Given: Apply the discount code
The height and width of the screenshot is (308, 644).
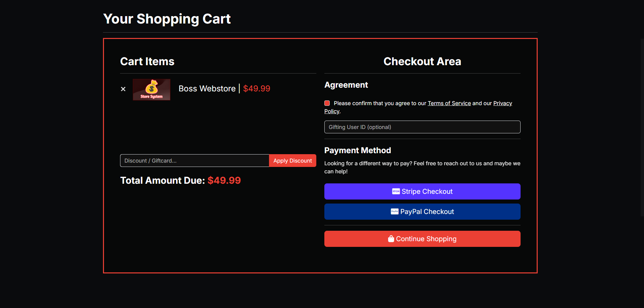Looking at the screenshot, I should click(292, 161).
